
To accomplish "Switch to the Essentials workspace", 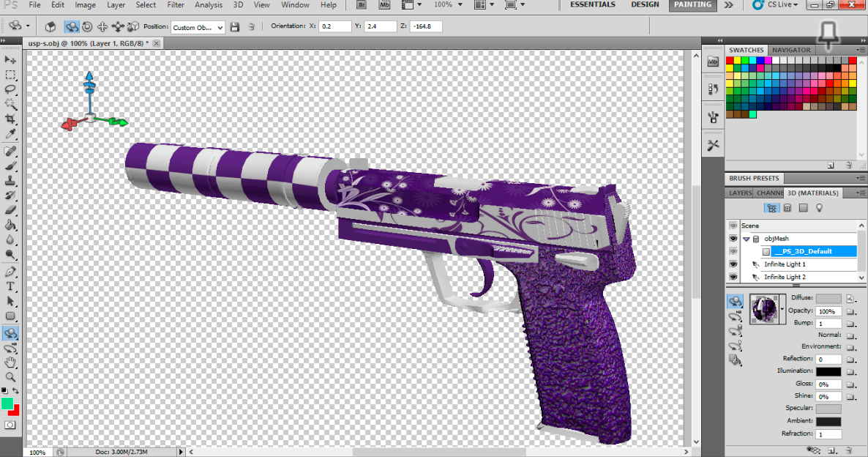I will pyautogui.click(x=592, y=4).
